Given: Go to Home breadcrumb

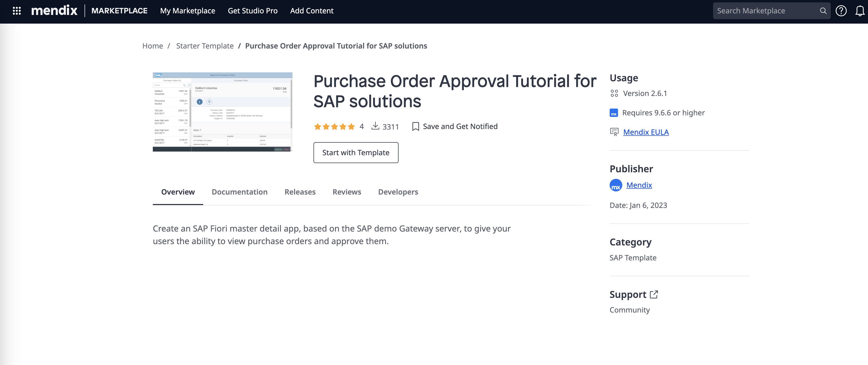Looking at the screenshot, I should click(x=153, y=46).
